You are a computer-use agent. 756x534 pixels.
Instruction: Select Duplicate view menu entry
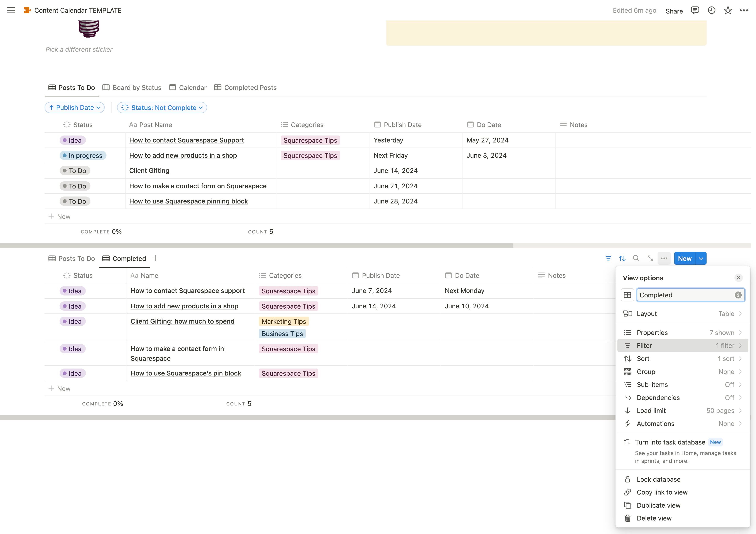tap(659, 505)
